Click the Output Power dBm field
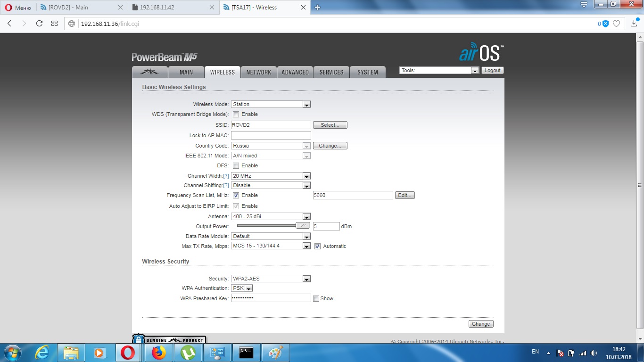The height and width of the screenshot is (362, 644). pos(326,226)
